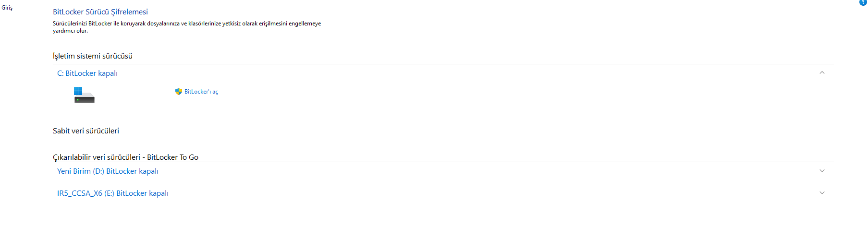Click the shield icon beside BitLocker'ı aç
The height and width of the screenshot is (250, 868).
point(179,92)
